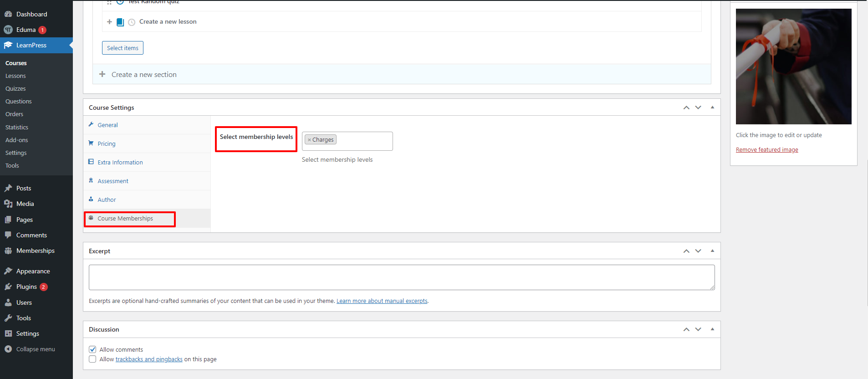Screen dimensions: 868x379
Task: Click the LearnPress graduation cap icon
Action: pyautogui.click(x=8, y=45)
